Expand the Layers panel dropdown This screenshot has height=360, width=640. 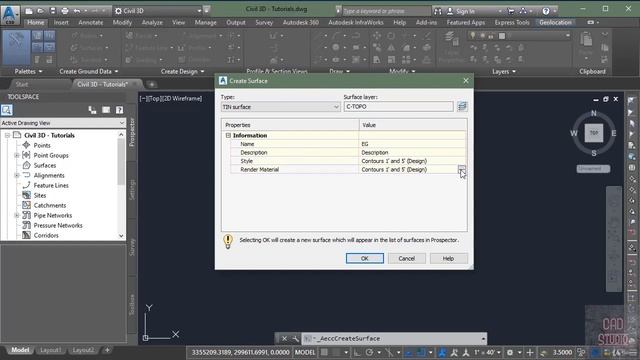click(504, 71)
